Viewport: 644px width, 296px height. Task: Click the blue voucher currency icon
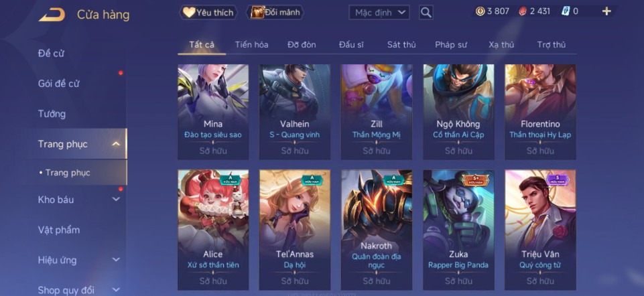566,11
